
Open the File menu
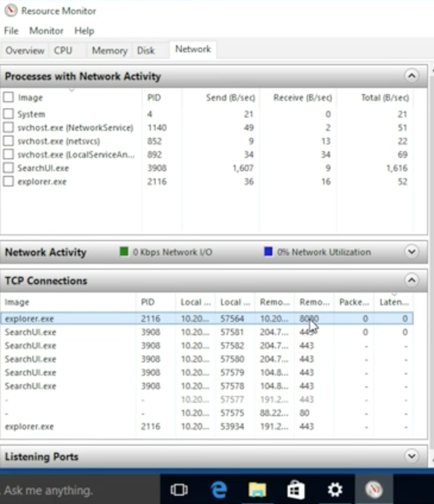click(11, 31)
